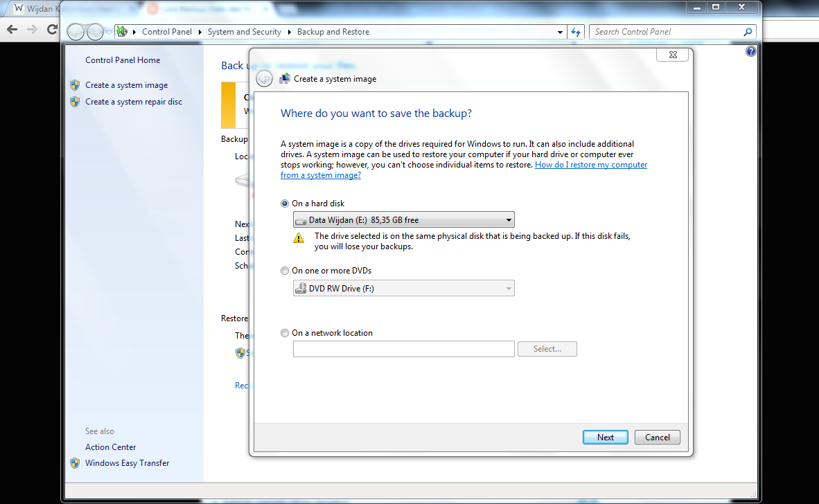
Task: Click the Next button
Action: point(605,437)
